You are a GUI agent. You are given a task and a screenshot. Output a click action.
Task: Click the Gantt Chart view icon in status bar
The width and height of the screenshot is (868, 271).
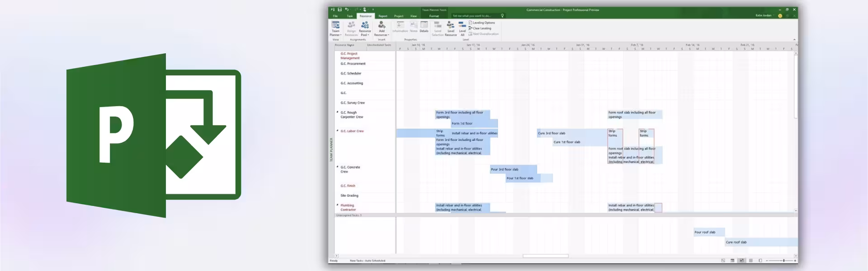click(x=723, y=261)
